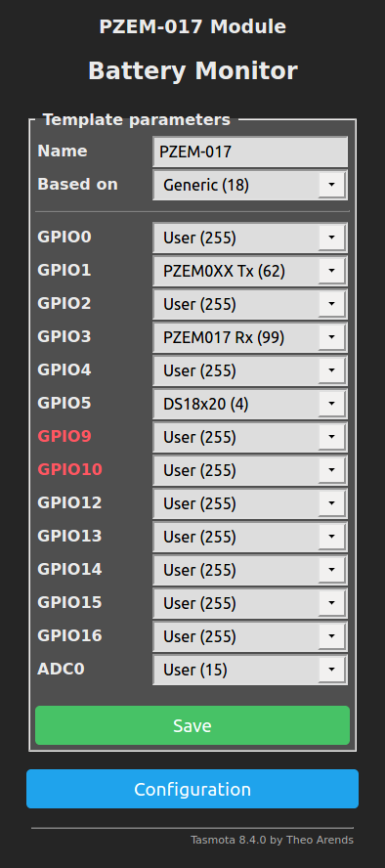The width and height of the screenshot is (385, 868).
Task: Click the PZEM-017 Module title
Action: click(x=192, y=26)
